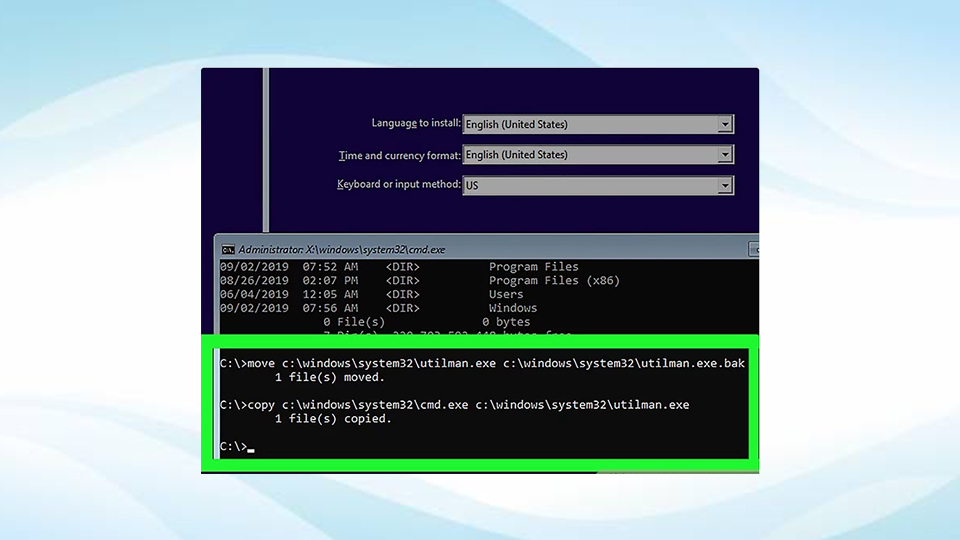Viewport: 960px width, 540px height.
Task: Click the 'Program Files (x86)' directory entry
Action: pos(554,281)
